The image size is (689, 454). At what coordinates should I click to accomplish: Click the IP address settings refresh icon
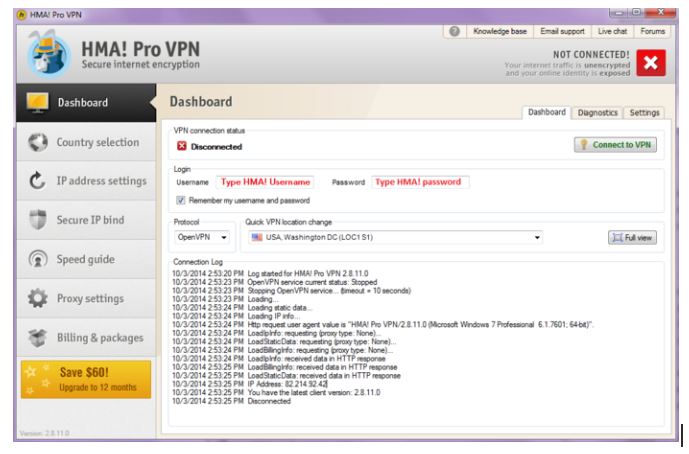(x=37, y=181)
